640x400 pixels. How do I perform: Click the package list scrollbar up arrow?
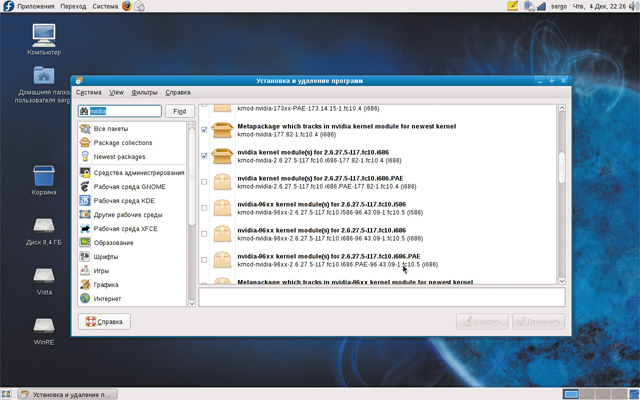[x=562, y=108]
